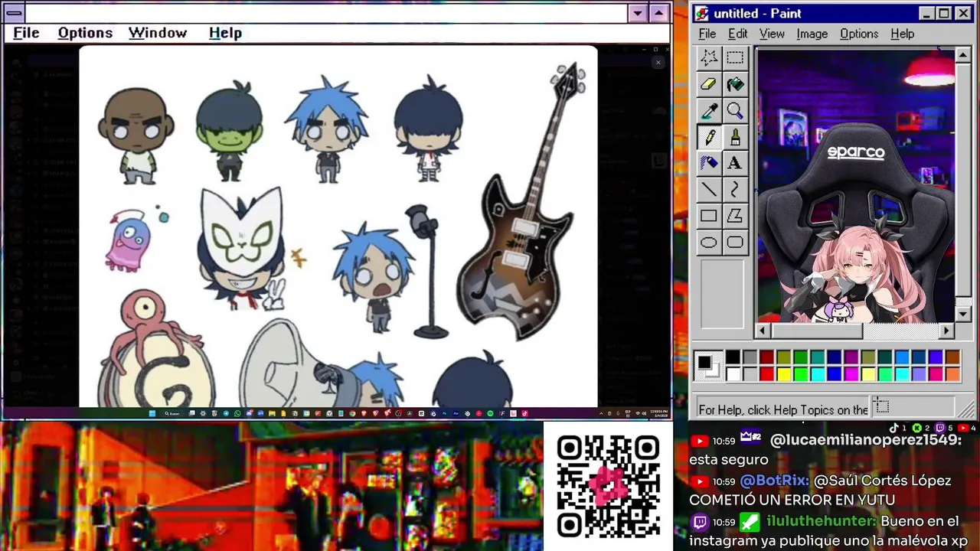This screenshot has width=980, height=551.
Task: Pick yellow from the Paint palette
Action: [x=783, y=373]
